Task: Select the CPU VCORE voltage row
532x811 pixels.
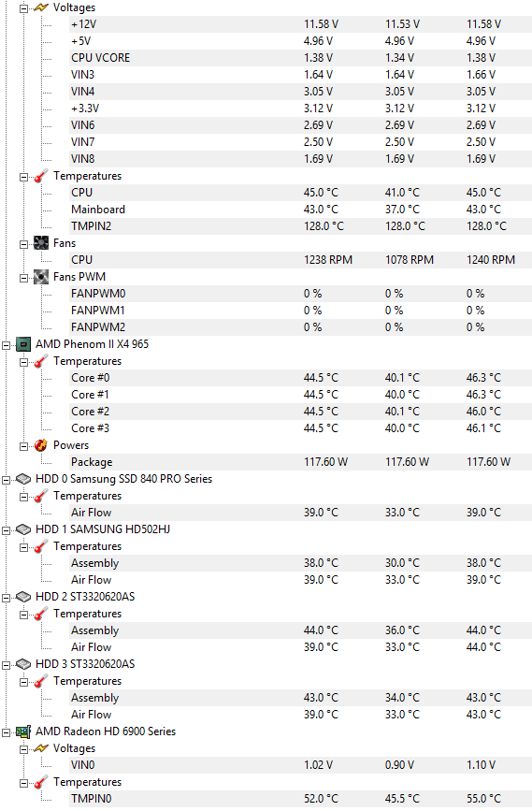Action: (x=300, y=58)
